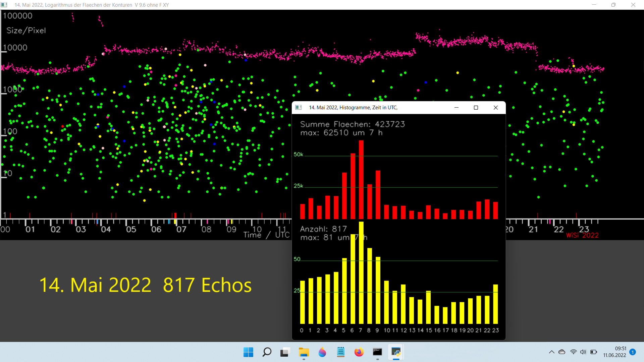Click the 'Size/Pixel' axis label
Image resolution: width=644 pixels, height=362 pixels.
pos(26,31)
